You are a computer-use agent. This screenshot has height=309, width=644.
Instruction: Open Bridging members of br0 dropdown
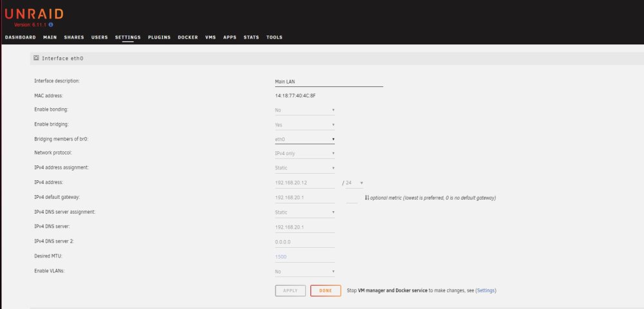[x=305, y=139]
